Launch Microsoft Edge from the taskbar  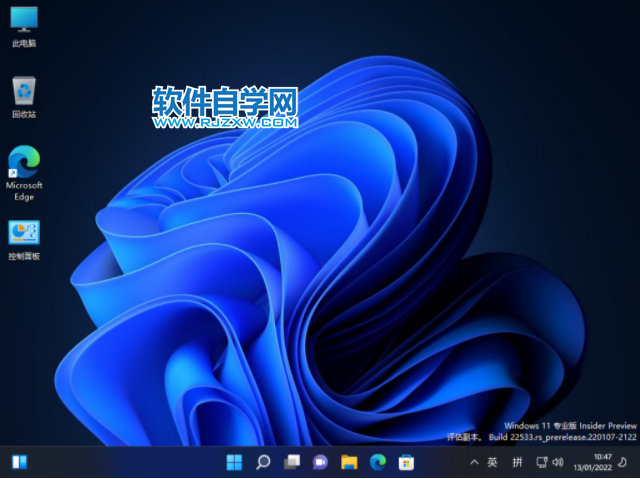point(378,462)
